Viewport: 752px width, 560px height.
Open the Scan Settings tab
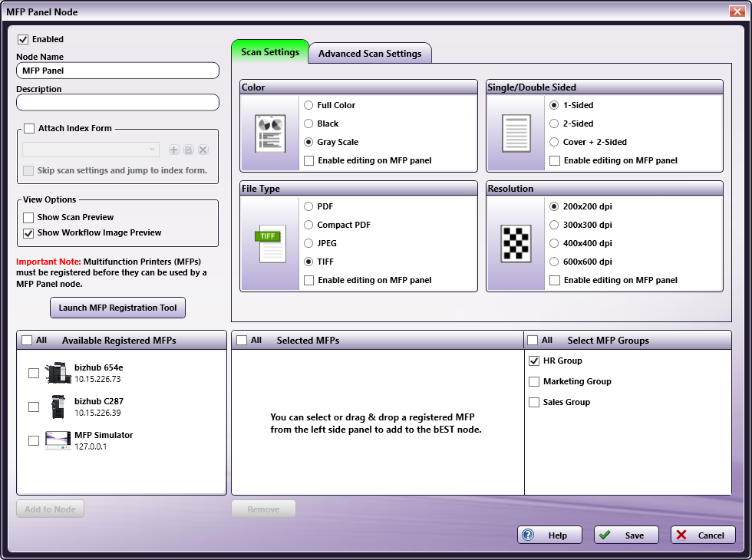pyautogui.click(x=270, y=52)
